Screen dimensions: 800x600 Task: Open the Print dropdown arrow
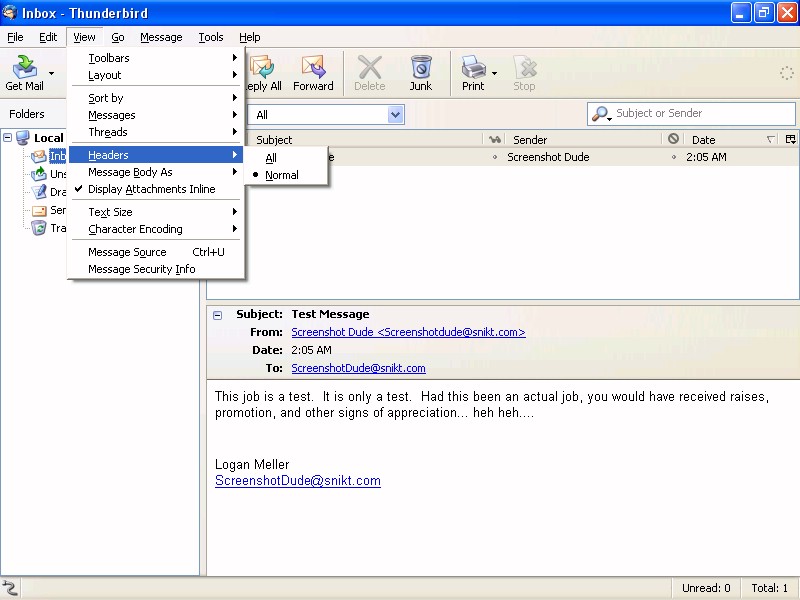coord(494,73)
